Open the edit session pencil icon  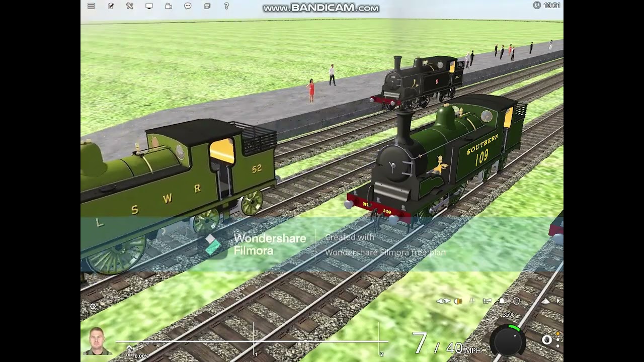click(x=111, y=6)
